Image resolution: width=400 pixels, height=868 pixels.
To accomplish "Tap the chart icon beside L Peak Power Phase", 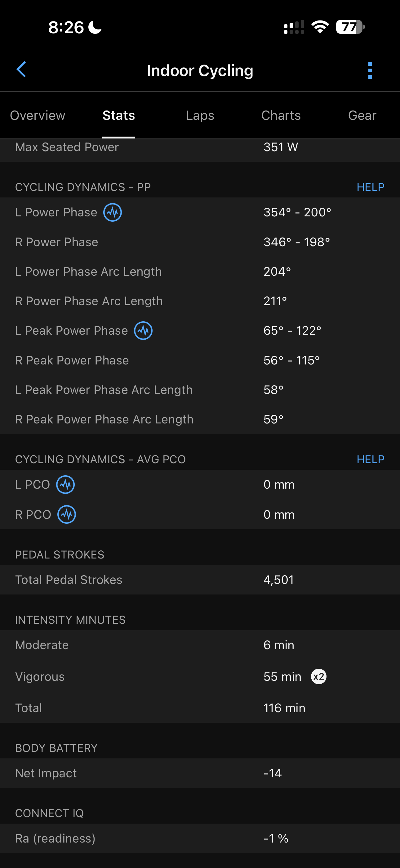I will pyautogui.click(x=144, y=331).
